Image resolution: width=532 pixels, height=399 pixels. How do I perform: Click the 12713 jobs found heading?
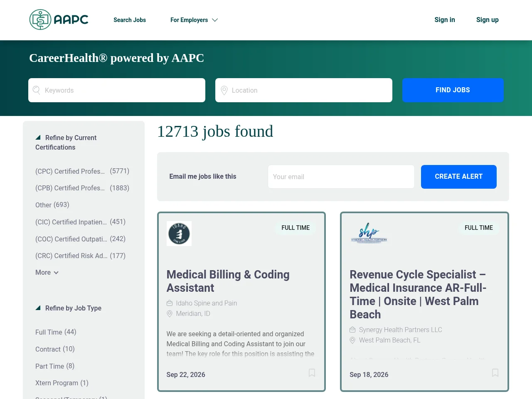point(215,131)
